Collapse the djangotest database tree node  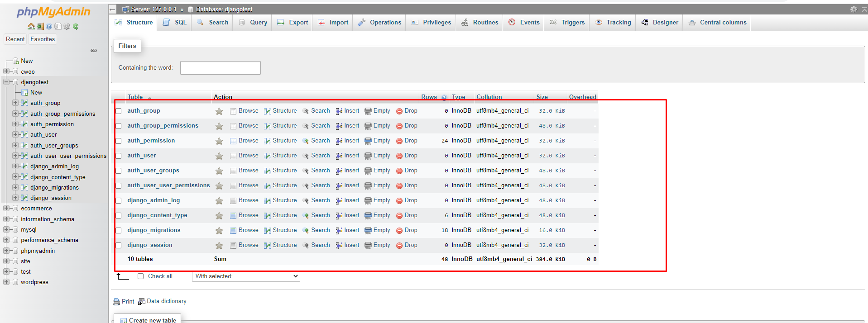pyautogui.click(x=6, y=82)
